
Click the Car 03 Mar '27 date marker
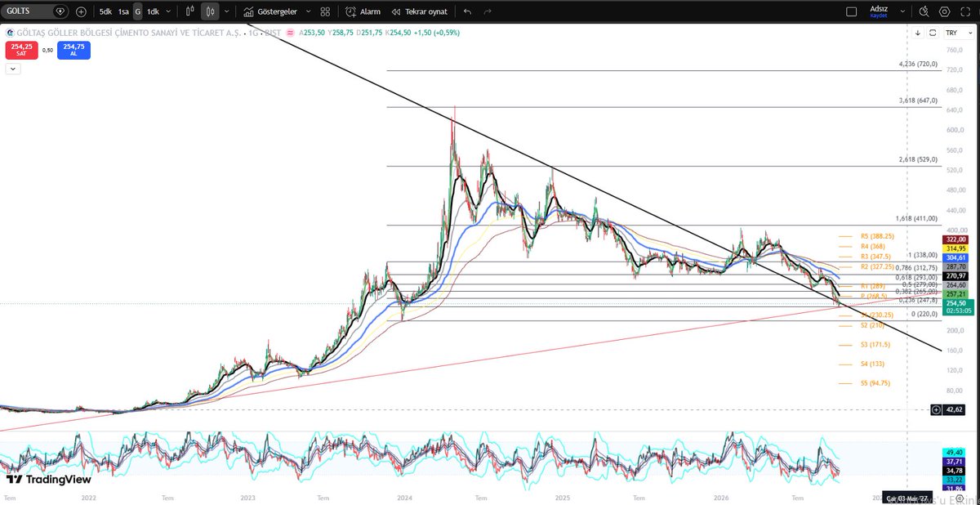[907, 497]
